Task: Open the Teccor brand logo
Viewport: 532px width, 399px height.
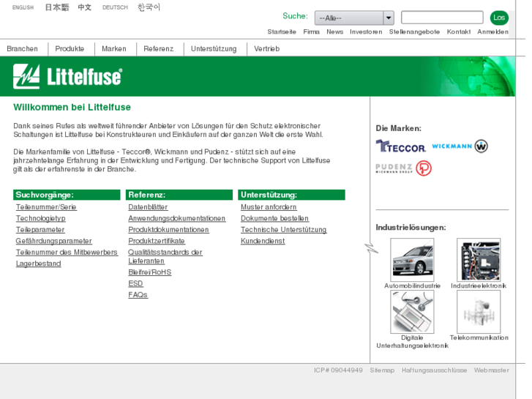Action: pos(401,146)
